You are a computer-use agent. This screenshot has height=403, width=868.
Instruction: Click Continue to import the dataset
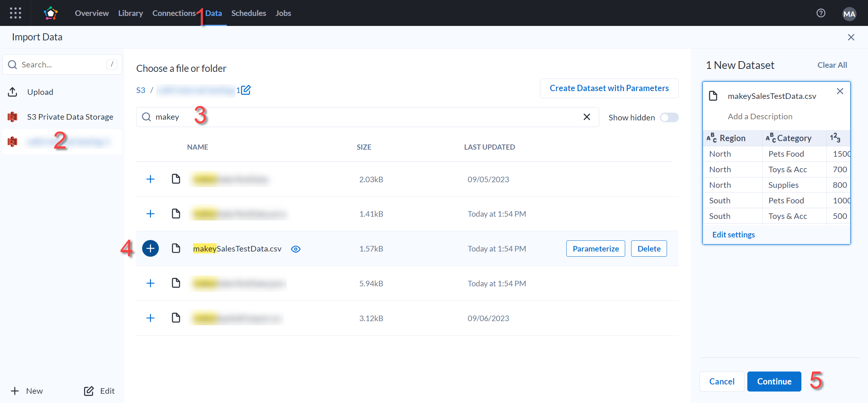point(774,381)
